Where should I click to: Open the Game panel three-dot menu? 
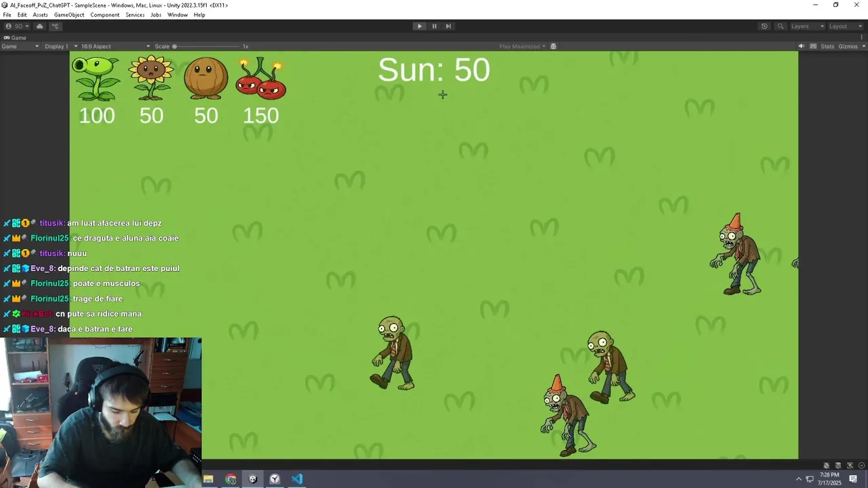(x=863, y=38)
